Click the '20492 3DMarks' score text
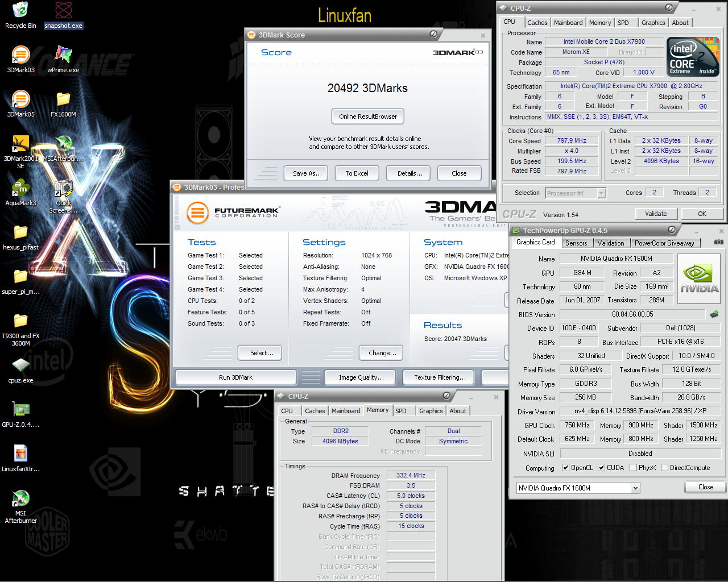This screenshot has height=582, width=728. [367, 88]
